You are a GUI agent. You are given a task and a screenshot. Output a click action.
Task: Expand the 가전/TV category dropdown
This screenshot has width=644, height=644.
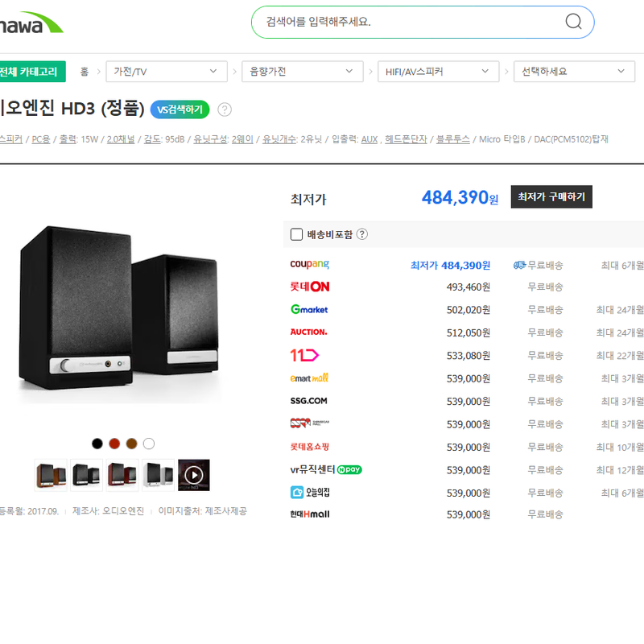point(167,72)
